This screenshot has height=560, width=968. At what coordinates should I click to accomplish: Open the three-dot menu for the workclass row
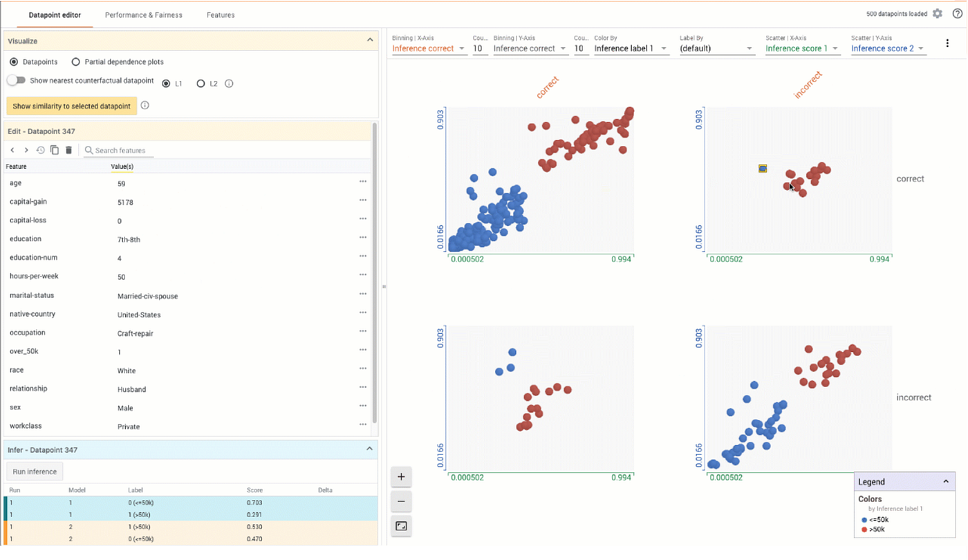click(x=363, y=424)
